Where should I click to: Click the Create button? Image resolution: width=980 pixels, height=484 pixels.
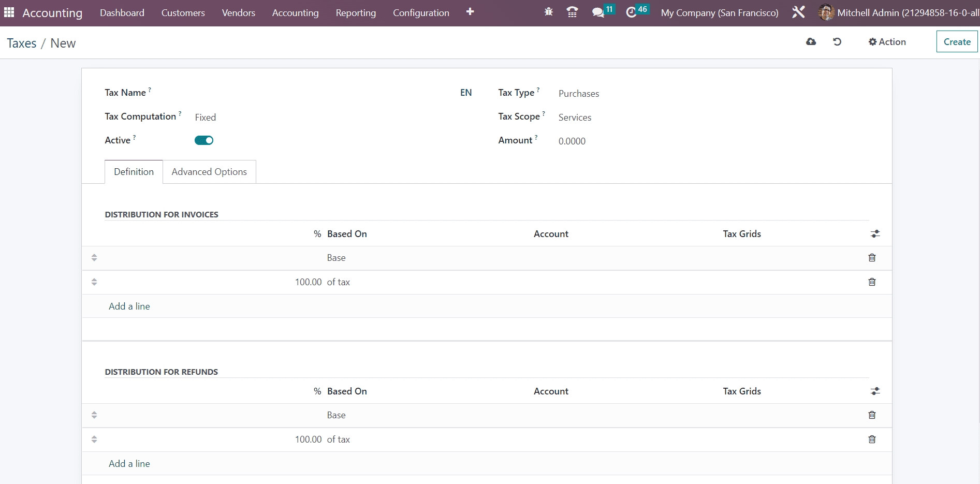pyautogui.click(x=957, y=42)
